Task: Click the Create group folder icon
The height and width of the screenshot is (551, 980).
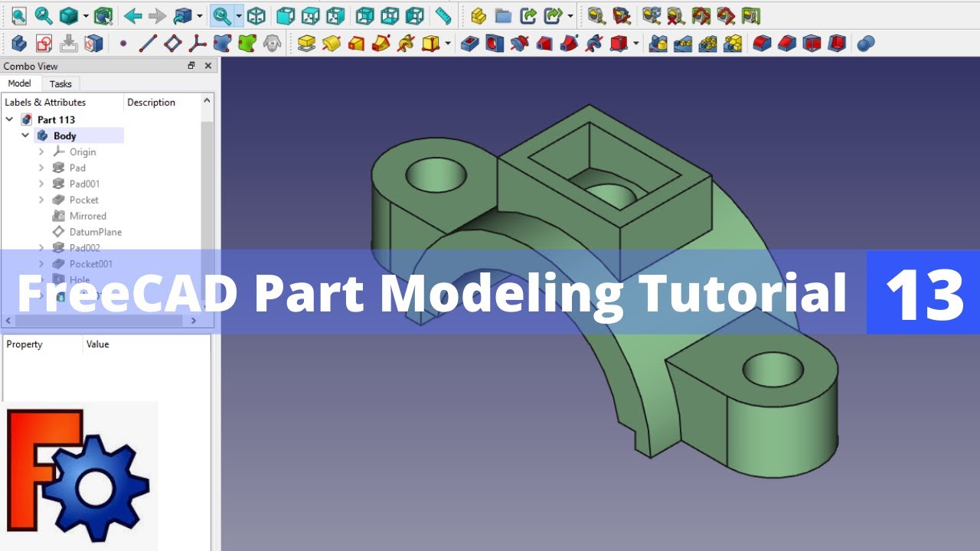Action: coord(503,15)
